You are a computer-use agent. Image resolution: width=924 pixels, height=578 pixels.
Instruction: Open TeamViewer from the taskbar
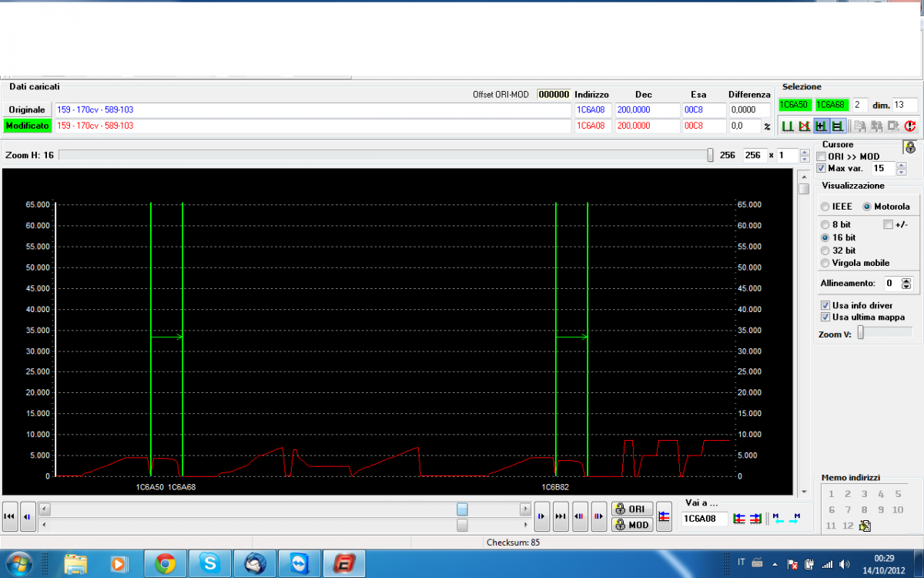point(298,563)
